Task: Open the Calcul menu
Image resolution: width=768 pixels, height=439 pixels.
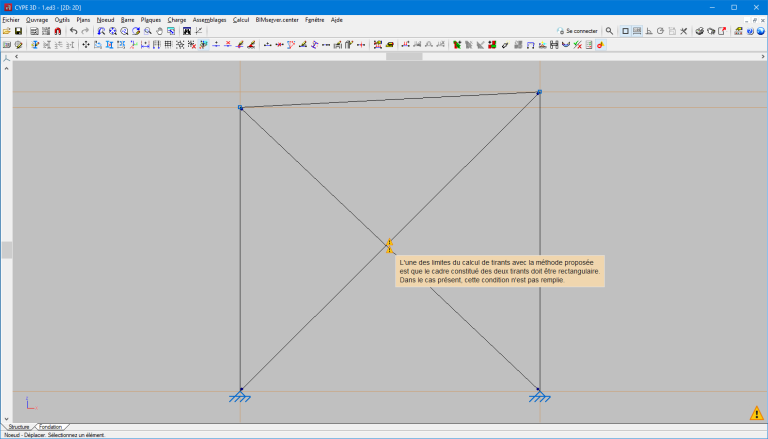Action: click(240, 19)
